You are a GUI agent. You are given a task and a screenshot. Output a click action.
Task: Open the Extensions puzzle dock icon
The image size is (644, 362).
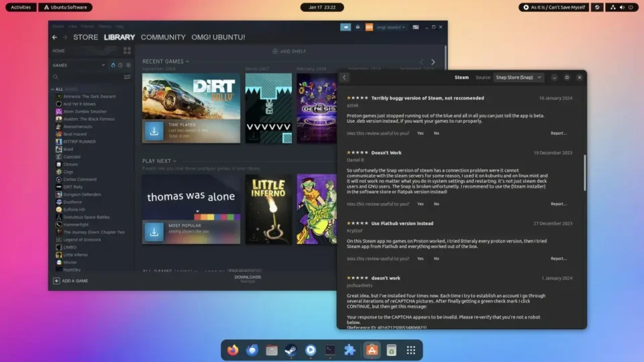point(350,350)
